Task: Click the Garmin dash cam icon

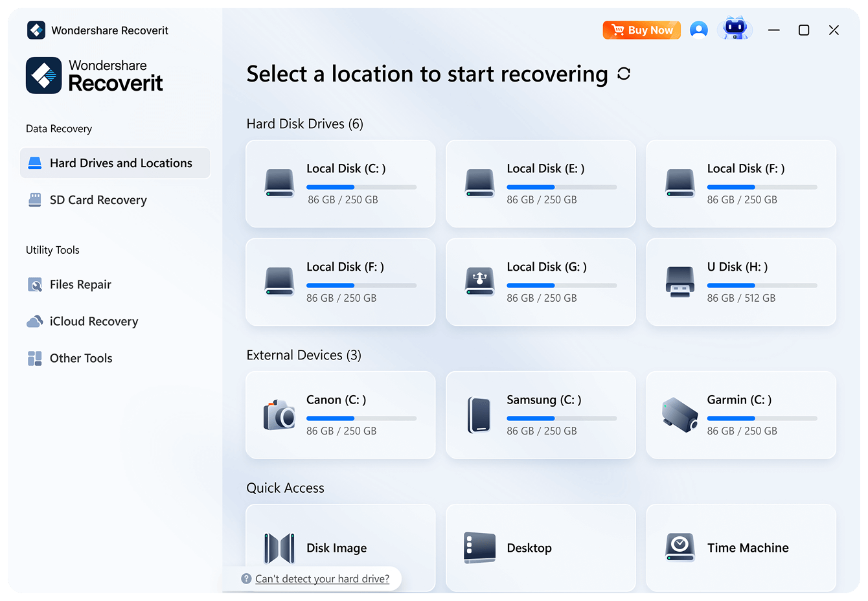Action: tap(680, 414)
